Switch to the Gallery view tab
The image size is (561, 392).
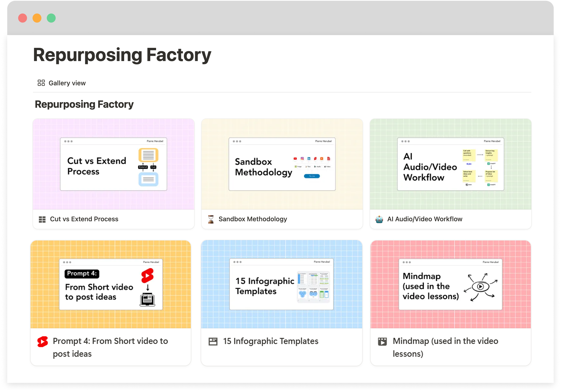point(61,83)
